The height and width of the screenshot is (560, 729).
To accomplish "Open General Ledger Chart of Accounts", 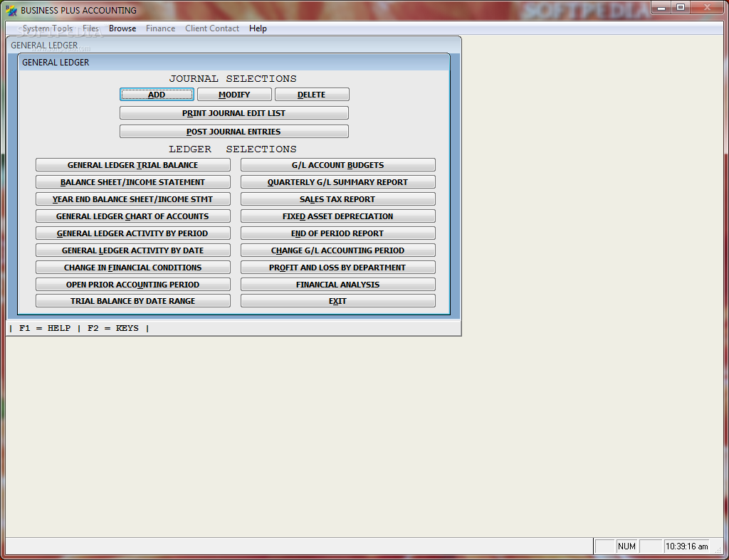I will point(133,216).
